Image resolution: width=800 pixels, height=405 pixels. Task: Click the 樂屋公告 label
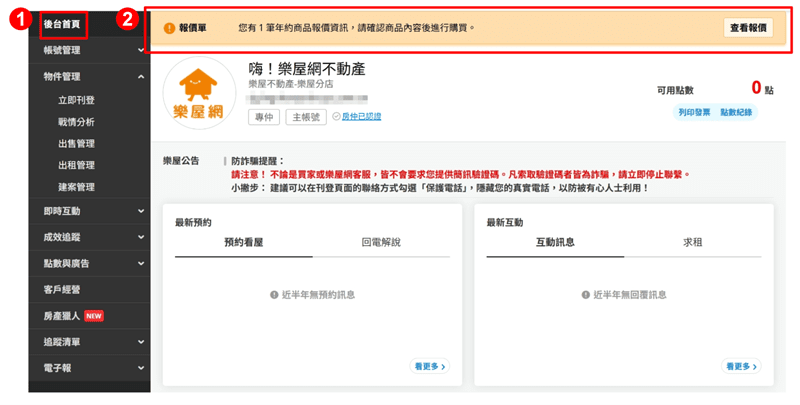181,161
